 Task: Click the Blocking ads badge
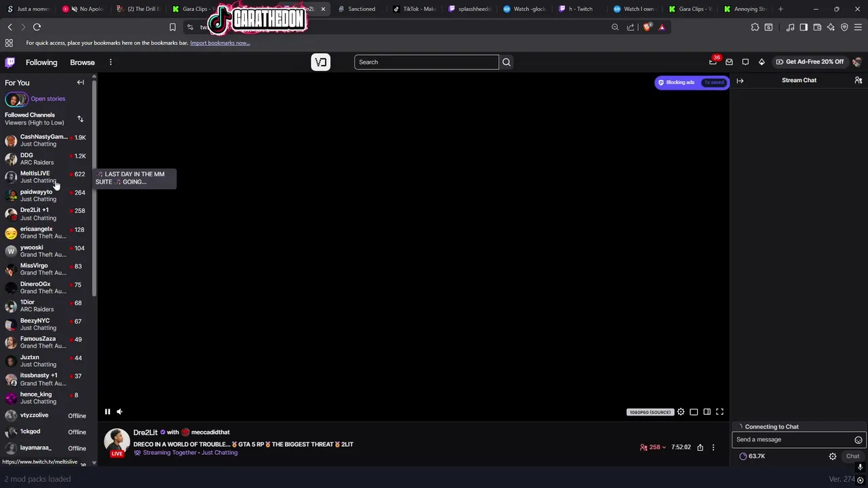(x=692, y=83)
